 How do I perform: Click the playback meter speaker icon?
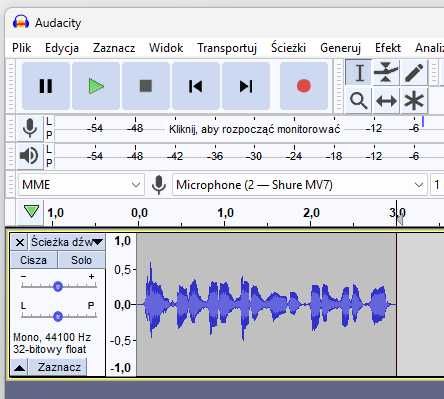pyautogui.click(x=30, y=156)
